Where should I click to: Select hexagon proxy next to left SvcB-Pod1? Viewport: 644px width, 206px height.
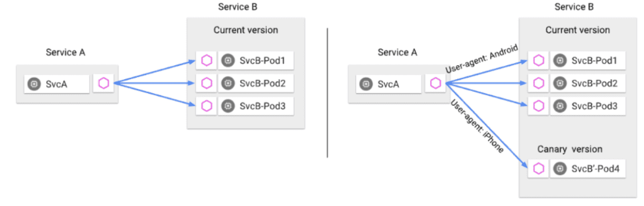(206, 61)
